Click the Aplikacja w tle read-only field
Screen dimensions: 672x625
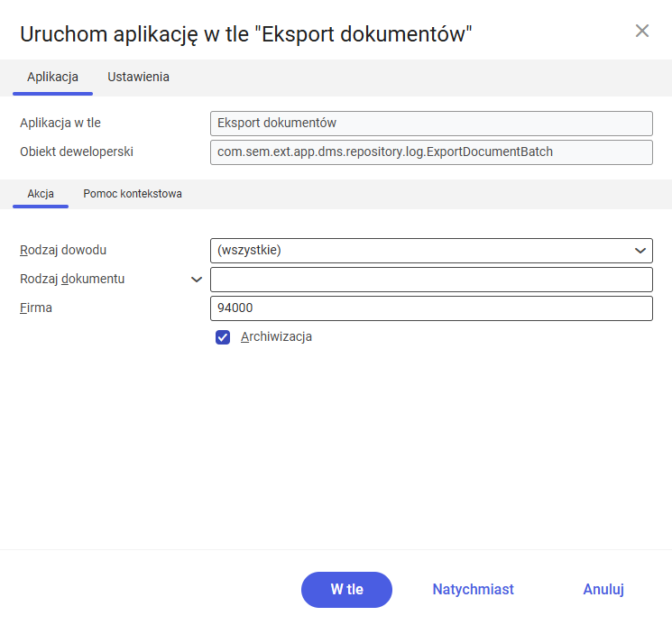(x=430, y=123)
